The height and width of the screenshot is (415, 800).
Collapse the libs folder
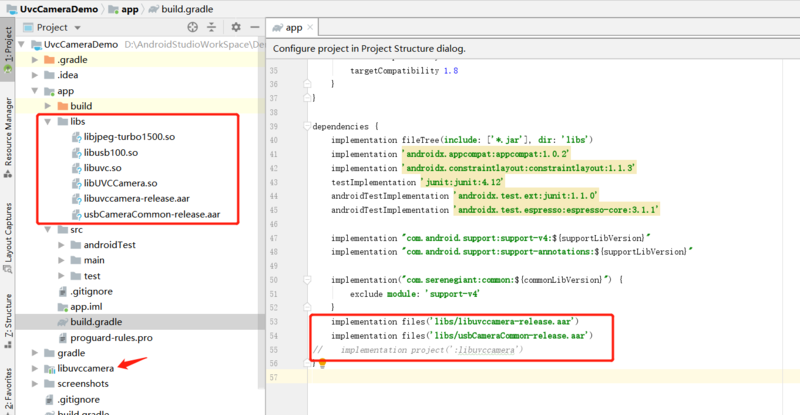[46, 121]
